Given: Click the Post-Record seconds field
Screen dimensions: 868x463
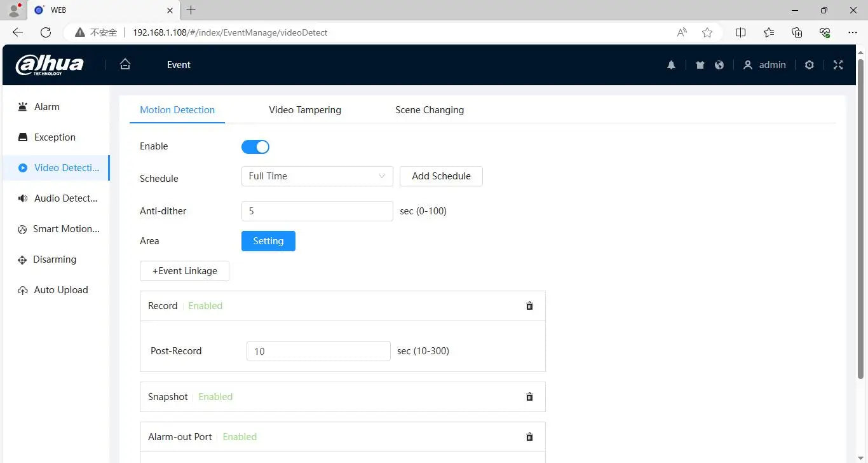Looking at the screenshot, I should click(x=318, y=351).
